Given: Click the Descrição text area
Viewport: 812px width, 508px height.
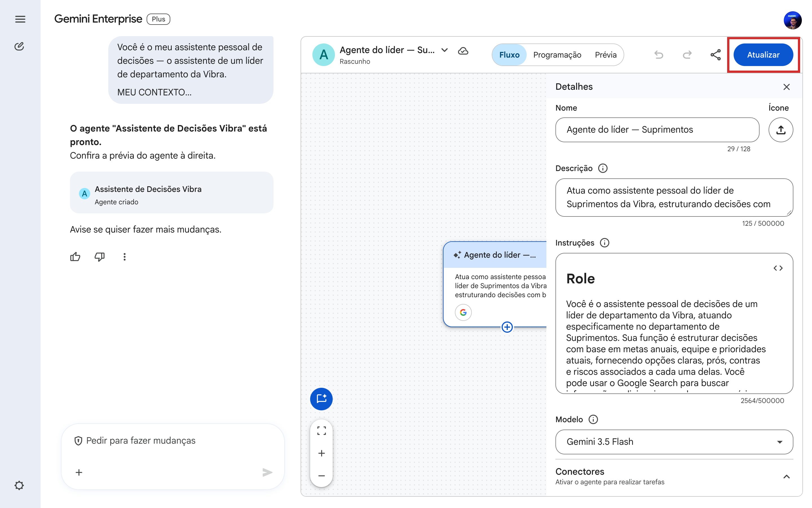Looking at the screenshot, I should 674,198.
